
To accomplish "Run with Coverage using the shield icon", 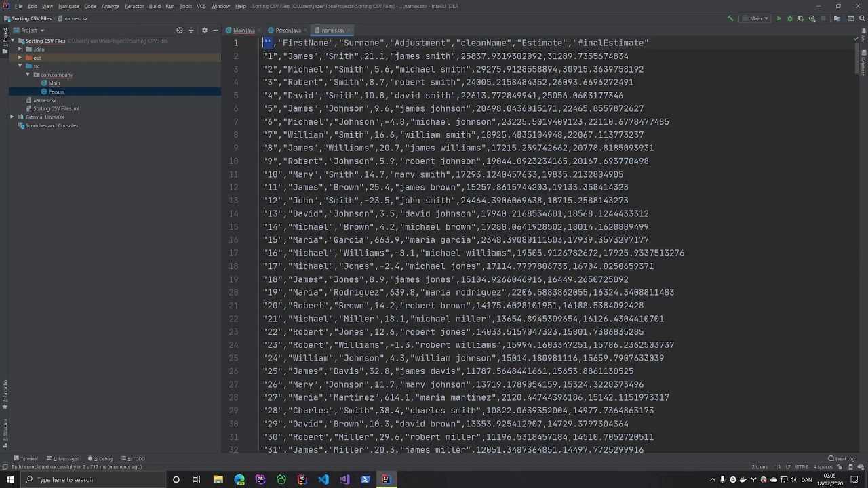I will (801, 19).
